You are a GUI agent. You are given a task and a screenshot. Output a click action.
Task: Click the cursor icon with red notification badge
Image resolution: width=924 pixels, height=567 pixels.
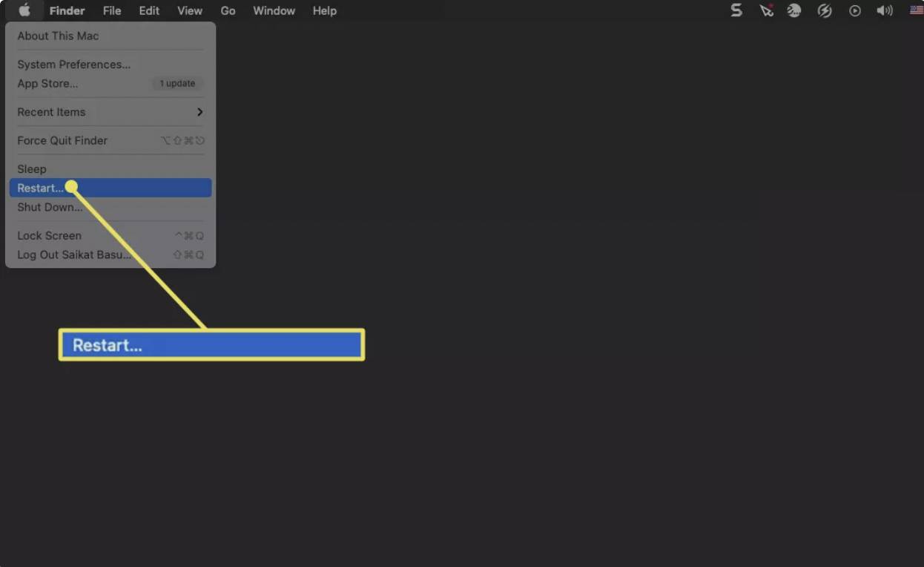[x=765, y=10]
